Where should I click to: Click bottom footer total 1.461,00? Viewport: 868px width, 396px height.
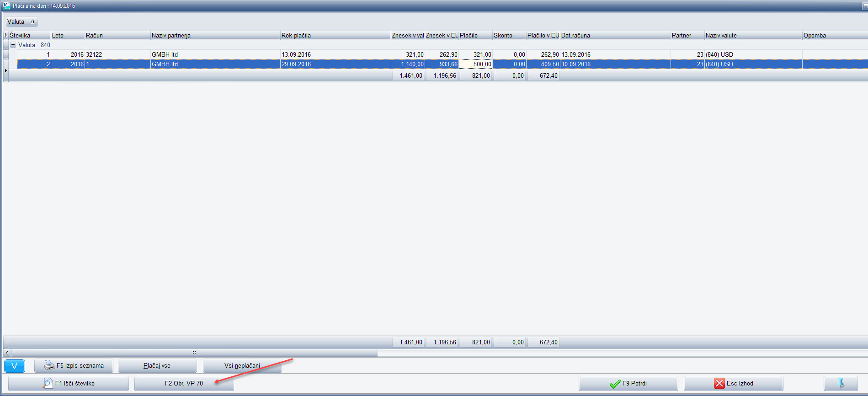[408, 342]
